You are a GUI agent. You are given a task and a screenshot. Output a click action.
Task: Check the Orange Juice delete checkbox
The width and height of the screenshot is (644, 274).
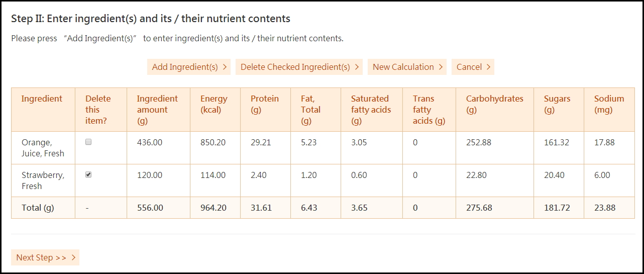click(88, 142)
